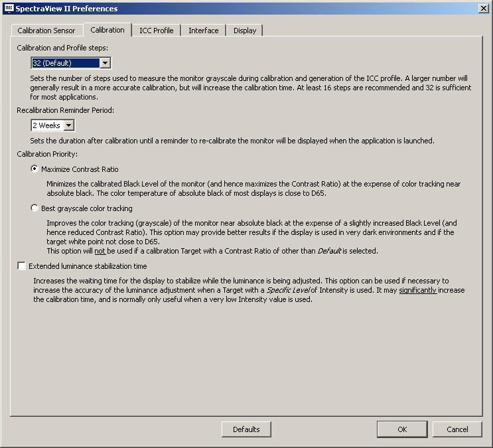Switch to the Calibration Sensor tab

46,31
